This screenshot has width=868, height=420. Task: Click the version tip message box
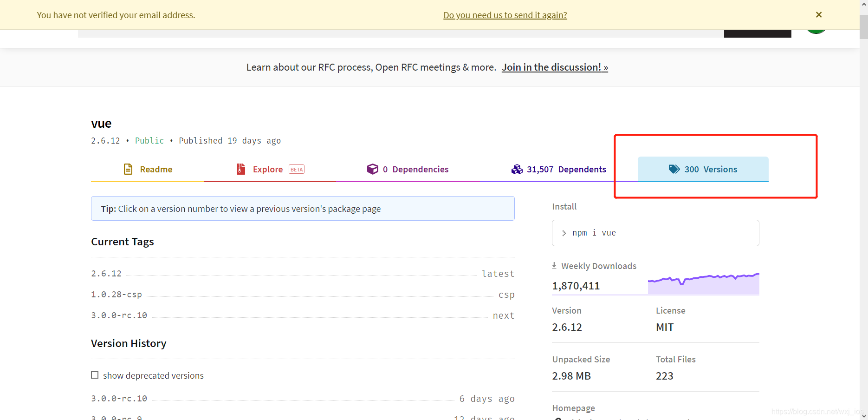(303, 209)
